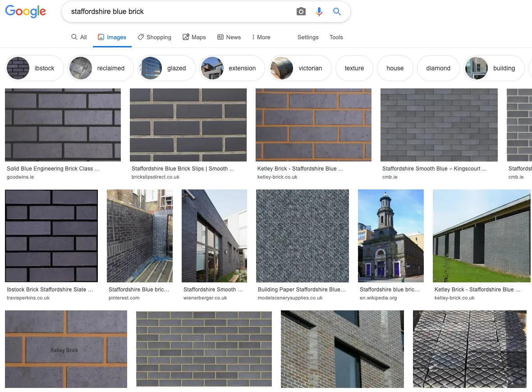
Task: Open Settings menu
Action: coord(308,37)
